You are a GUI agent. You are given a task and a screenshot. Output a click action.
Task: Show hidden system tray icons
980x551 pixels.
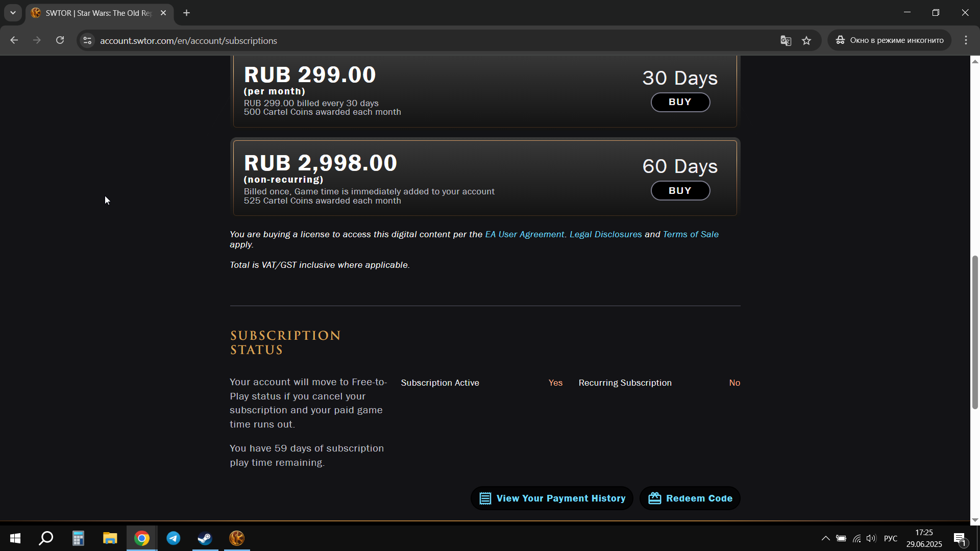coord(825,538)
